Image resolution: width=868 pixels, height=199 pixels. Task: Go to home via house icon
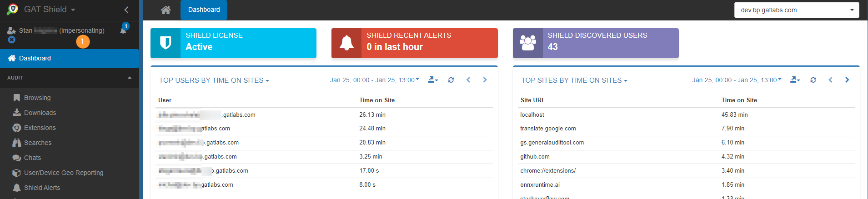(166, 10)
